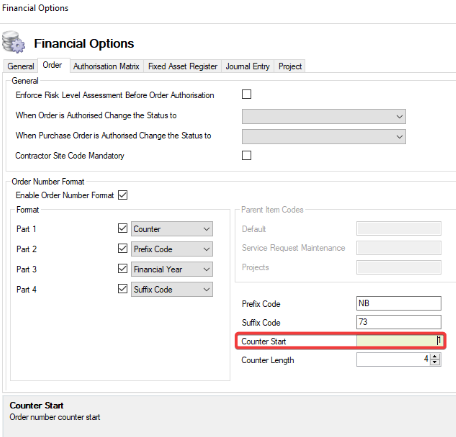Expand Part 4 Suffix Code dropdown
The width and height of the screenshot is (456, 437).
(x=172, y=289)
